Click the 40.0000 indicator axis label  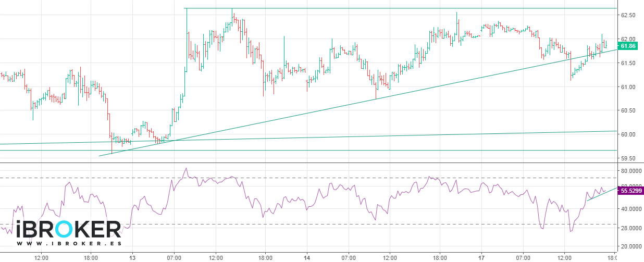click(x=631, y=209)
